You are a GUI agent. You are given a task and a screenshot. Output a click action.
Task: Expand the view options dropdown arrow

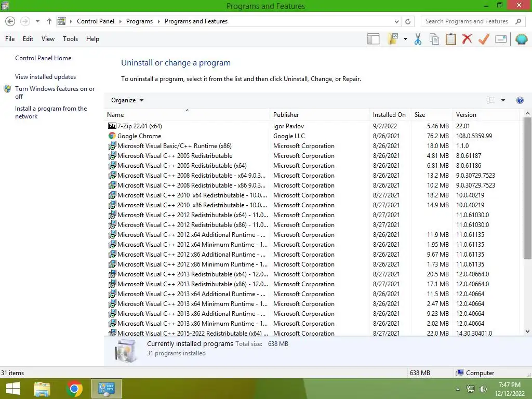click(503, 100)
